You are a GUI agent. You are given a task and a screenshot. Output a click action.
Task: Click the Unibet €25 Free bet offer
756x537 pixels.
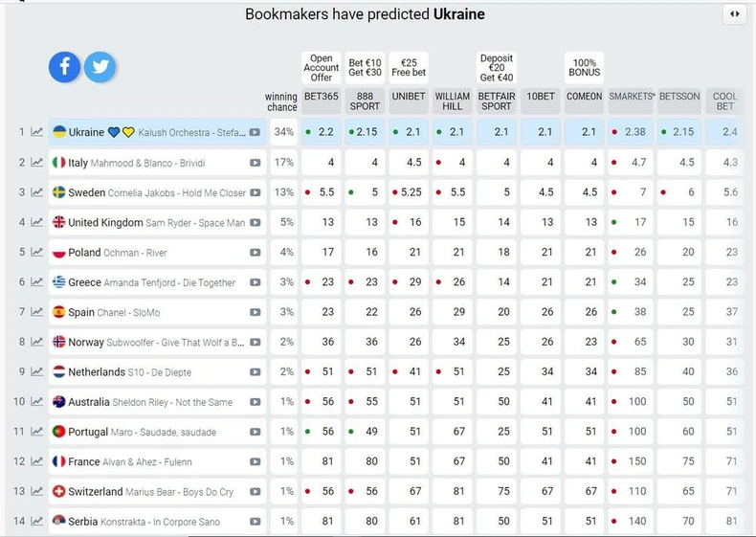[409, 67]
